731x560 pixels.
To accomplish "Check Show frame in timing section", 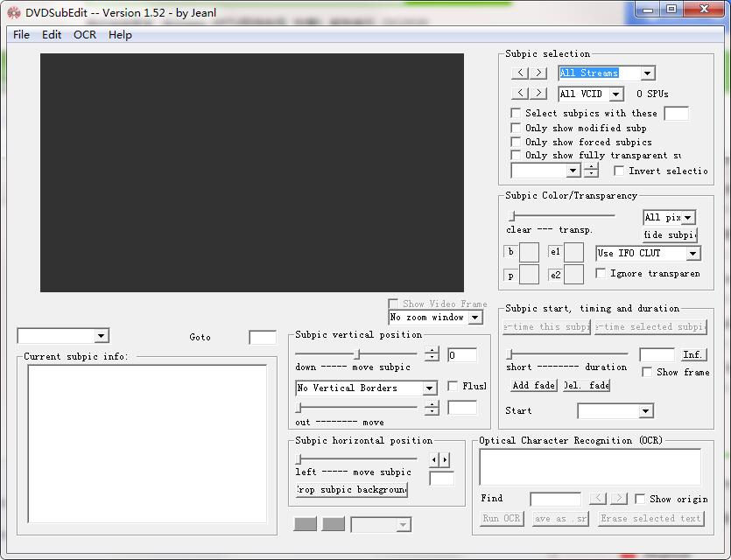I will tap(647, 372).
